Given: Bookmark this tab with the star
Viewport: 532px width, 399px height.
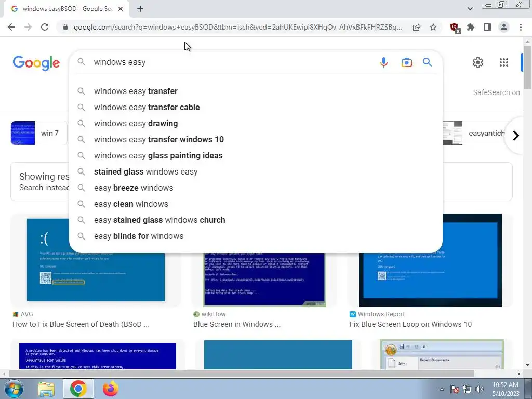Looking at the screenshot, I should tap(433, 27).
